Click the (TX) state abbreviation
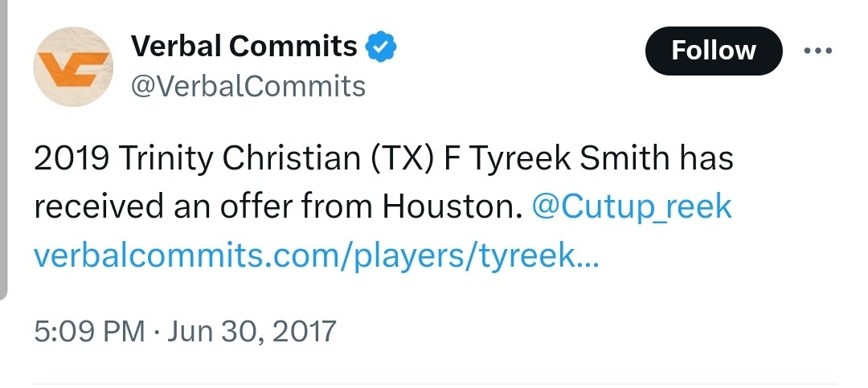The height and width of the screenshot is (388, 868). 399,158
